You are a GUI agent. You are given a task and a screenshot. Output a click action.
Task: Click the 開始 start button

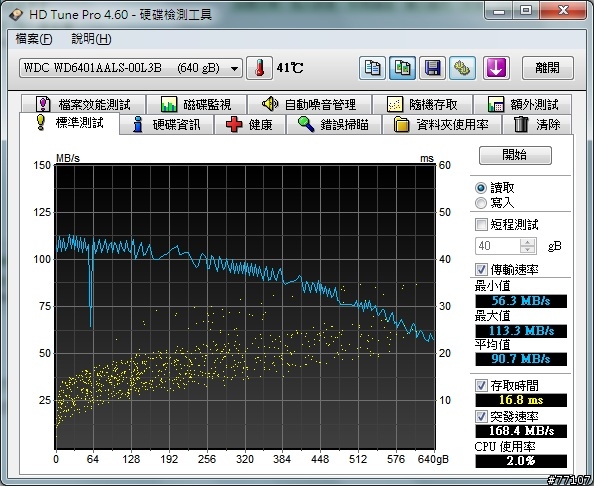(x=515, y=155)
